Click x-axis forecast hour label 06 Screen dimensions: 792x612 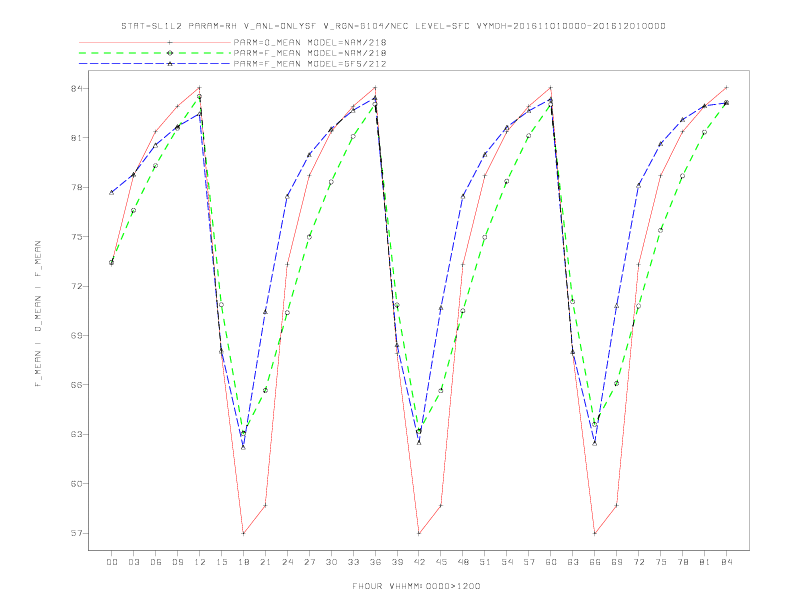pyautogui.click(x=156, y=562)
